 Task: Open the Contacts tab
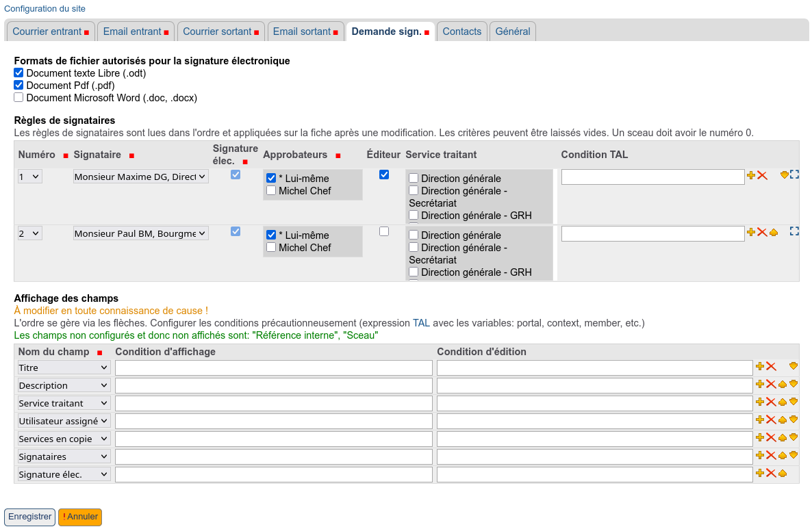[462, 31]
